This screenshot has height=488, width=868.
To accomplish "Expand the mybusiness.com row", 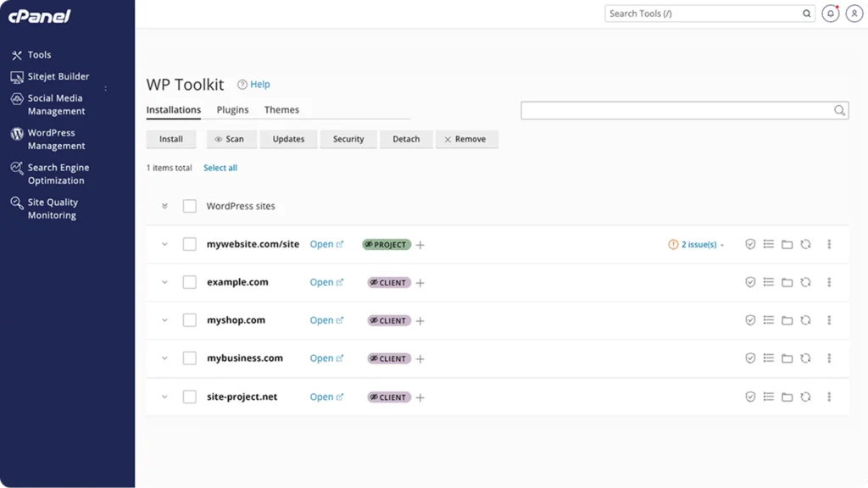I will (164, 358).
